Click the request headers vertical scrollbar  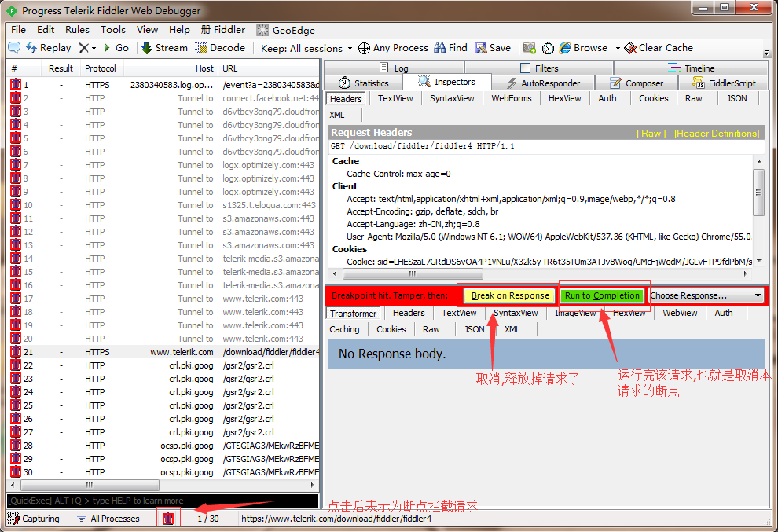point(758,211)
